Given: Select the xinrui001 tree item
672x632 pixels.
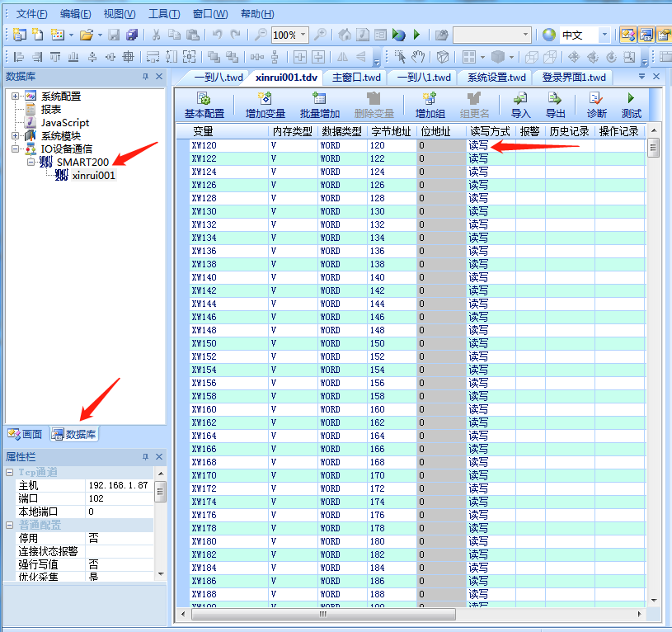Looking at the screenshot, I should [x=93, y=176].
